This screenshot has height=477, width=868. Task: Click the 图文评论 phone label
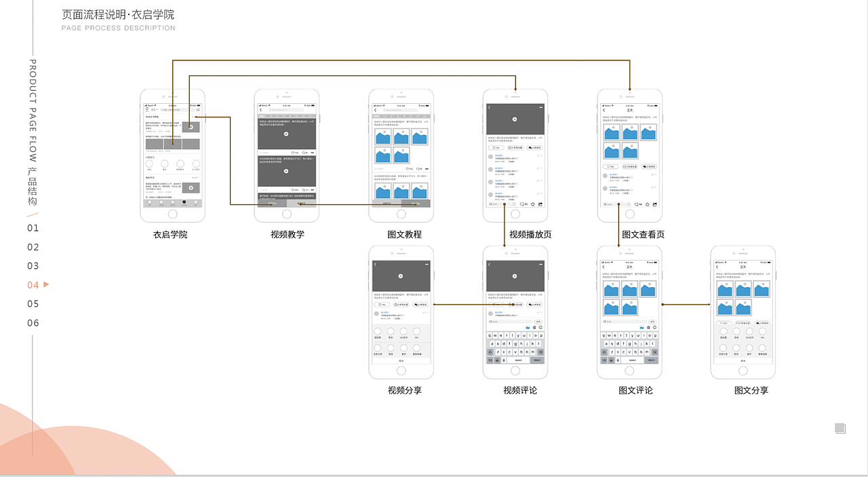(636, 391)
